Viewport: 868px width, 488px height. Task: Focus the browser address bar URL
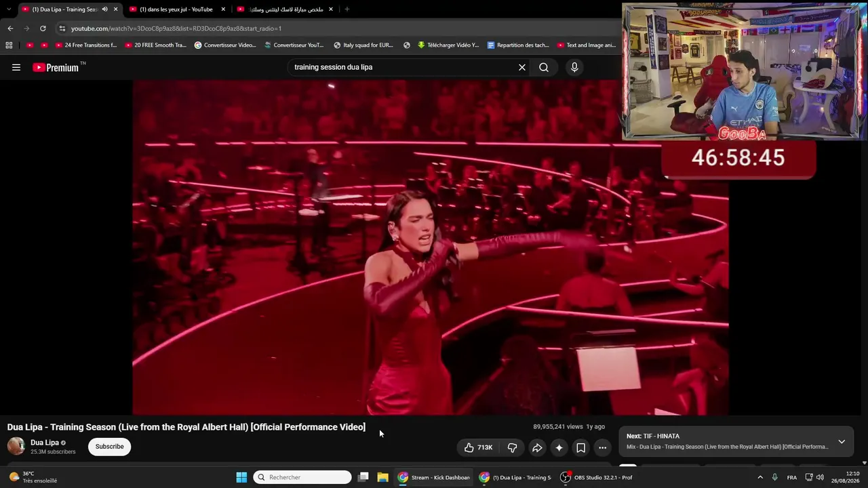point(176,28)
